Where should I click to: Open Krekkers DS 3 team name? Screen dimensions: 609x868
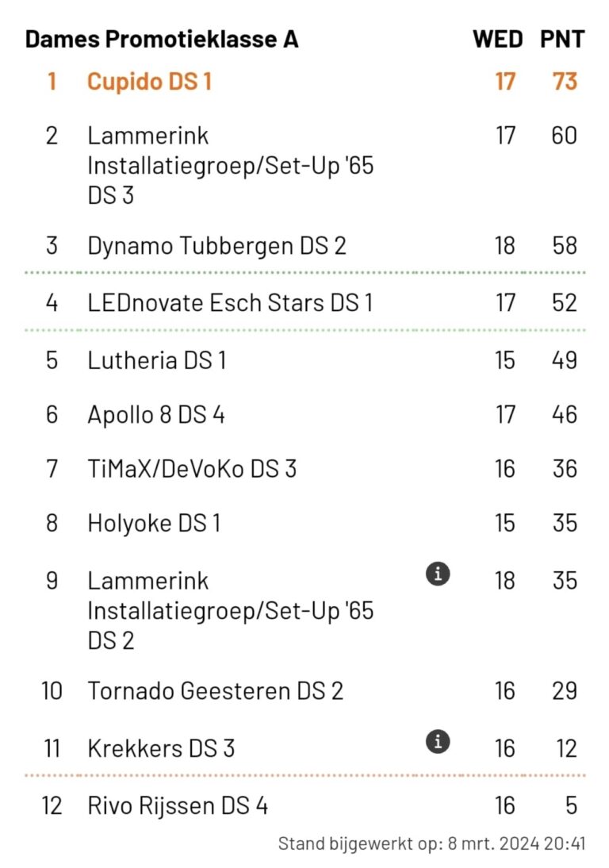pyautogui.click(x=161, y=748)
